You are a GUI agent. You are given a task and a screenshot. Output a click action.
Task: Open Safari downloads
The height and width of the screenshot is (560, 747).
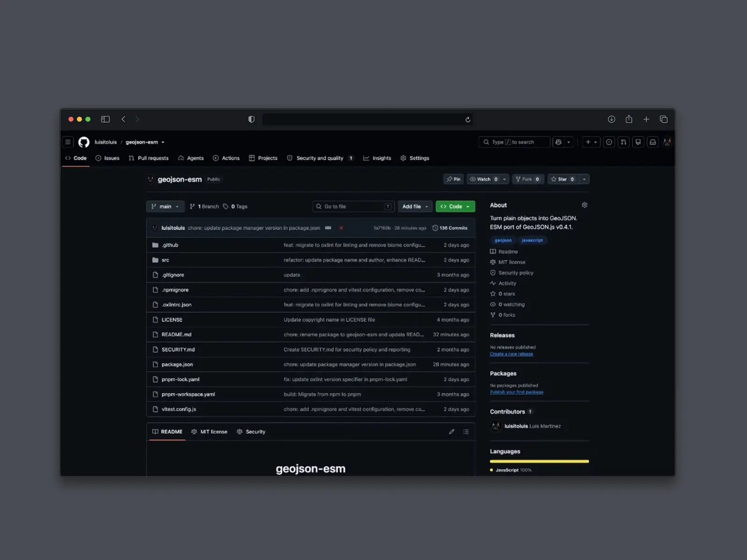[611, 119]
